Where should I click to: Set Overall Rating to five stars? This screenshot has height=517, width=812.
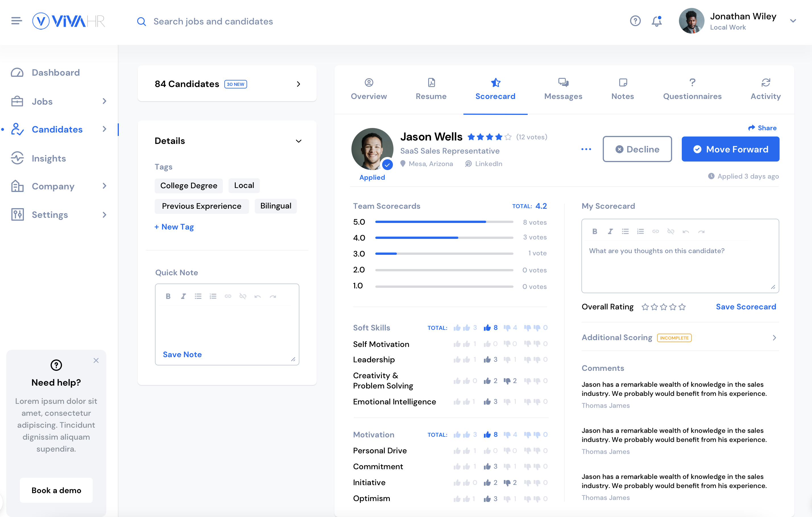click(682, 307)
